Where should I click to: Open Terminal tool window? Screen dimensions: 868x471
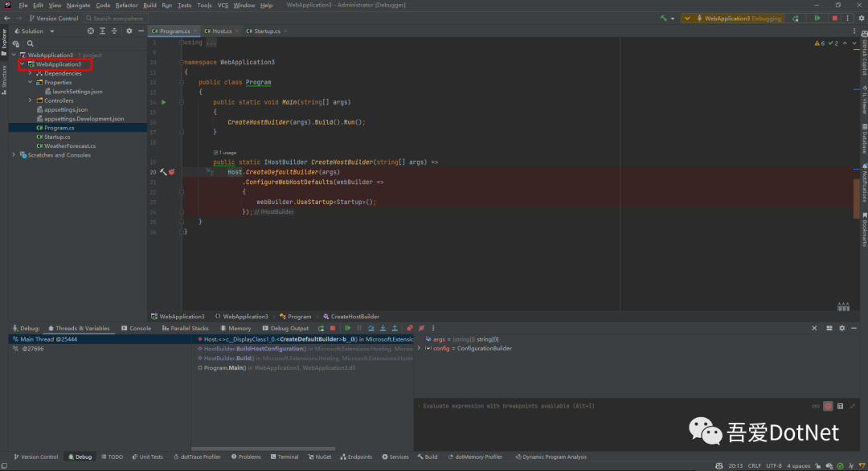pos(285,457)
